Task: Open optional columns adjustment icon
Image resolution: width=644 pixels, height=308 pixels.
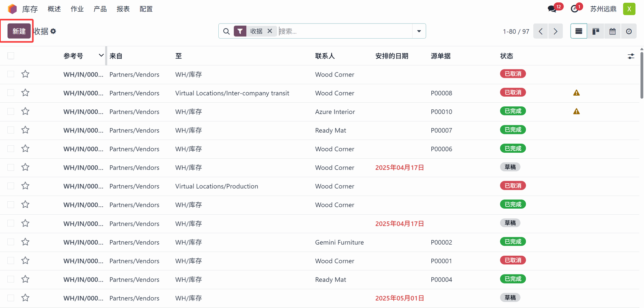Action: click(x=631, y=56)
